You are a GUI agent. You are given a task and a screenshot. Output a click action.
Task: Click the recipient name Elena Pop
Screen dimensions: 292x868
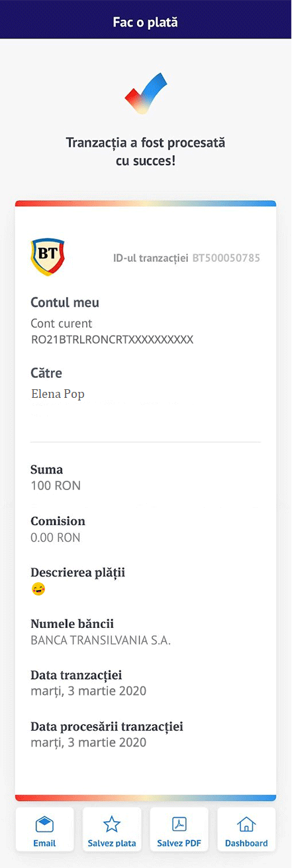pyautogui.click(x=58, y=394)
